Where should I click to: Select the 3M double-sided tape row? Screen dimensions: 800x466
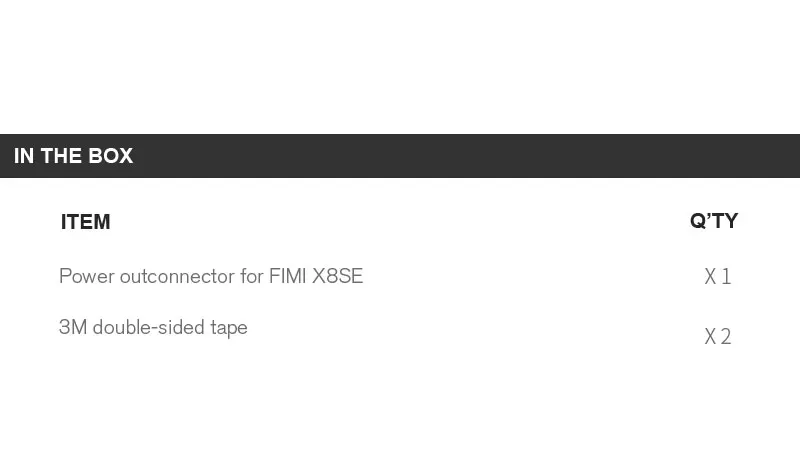click(153, 328)
